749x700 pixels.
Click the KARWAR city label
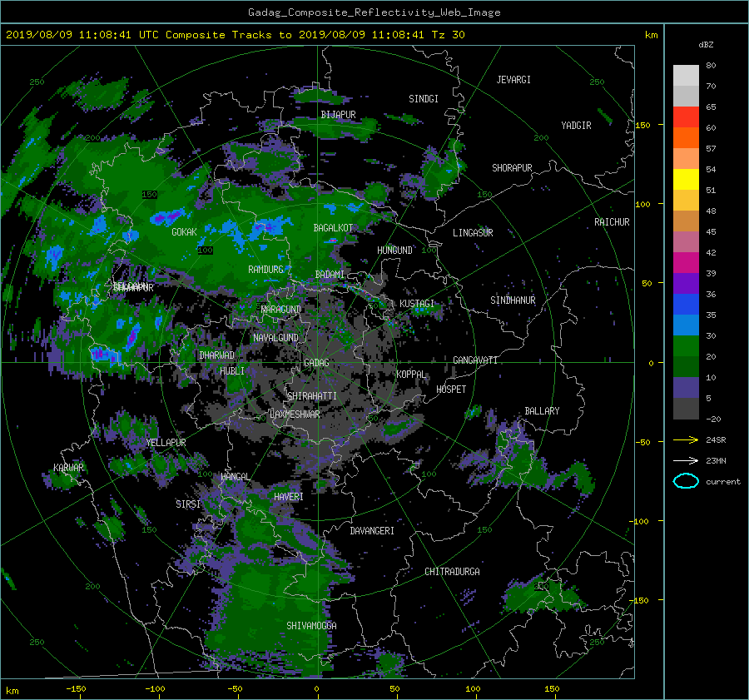(68, 467)
